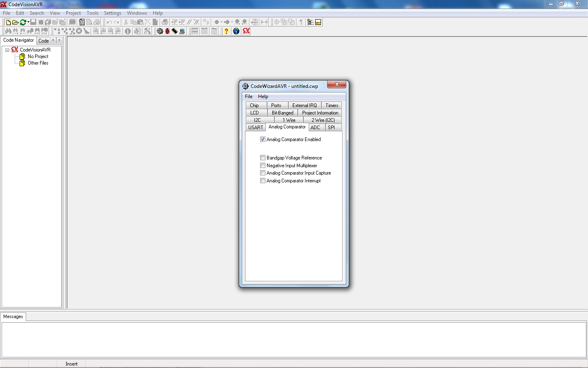Open the reopen-file dropdown arrow beside the green arrows icon
The image size is (588, 368).
coord(28,22)
